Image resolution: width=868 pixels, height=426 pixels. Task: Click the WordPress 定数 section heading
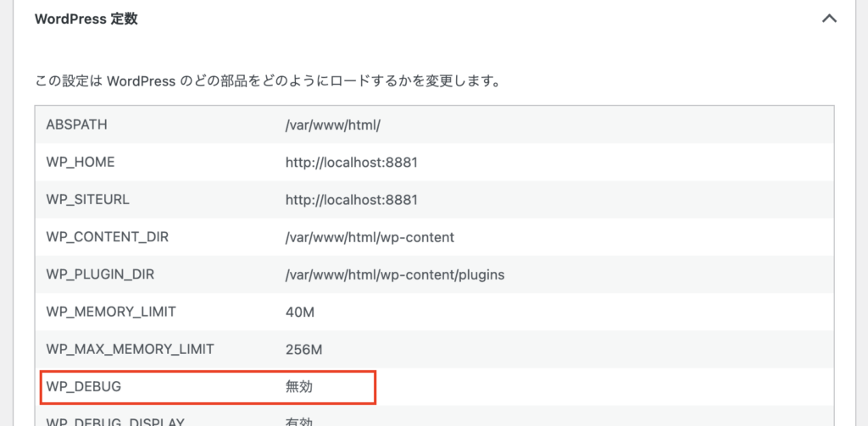pos(86,19)
